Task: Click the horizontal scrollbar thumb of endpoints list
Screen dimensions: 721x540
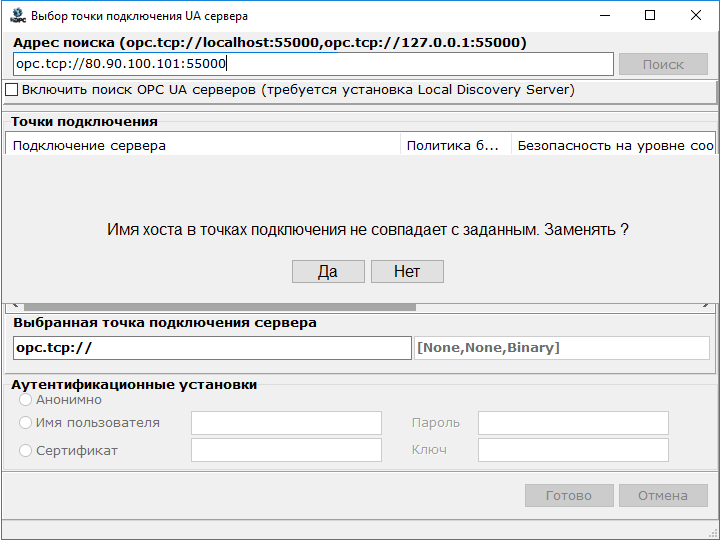Action: click(x=220, y=307)
